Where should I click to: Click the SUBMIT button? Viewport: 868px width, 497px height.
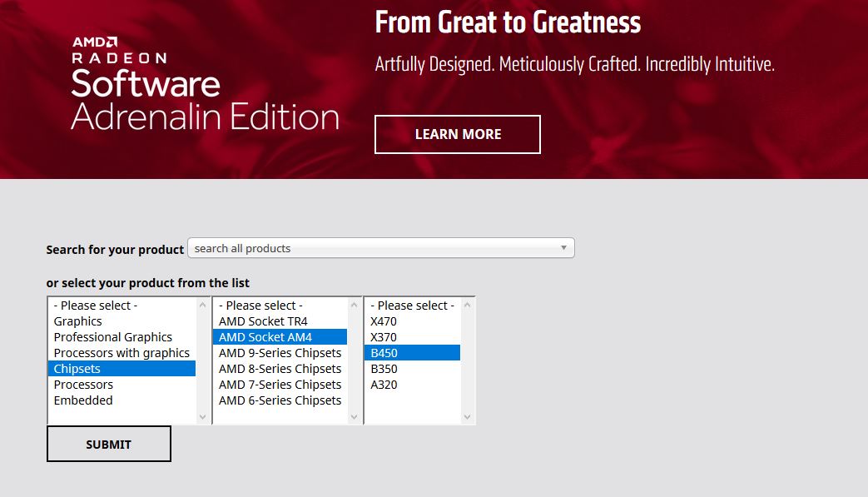pyautogui.click(x=109, y=444)
